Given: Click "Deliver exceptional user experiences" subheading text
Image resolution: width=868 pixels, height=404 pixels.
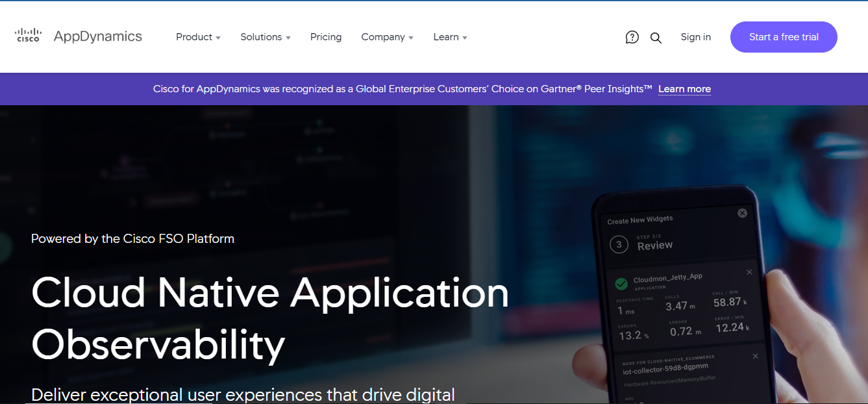Looking at the screenshot, I should (x=243, y=394).
